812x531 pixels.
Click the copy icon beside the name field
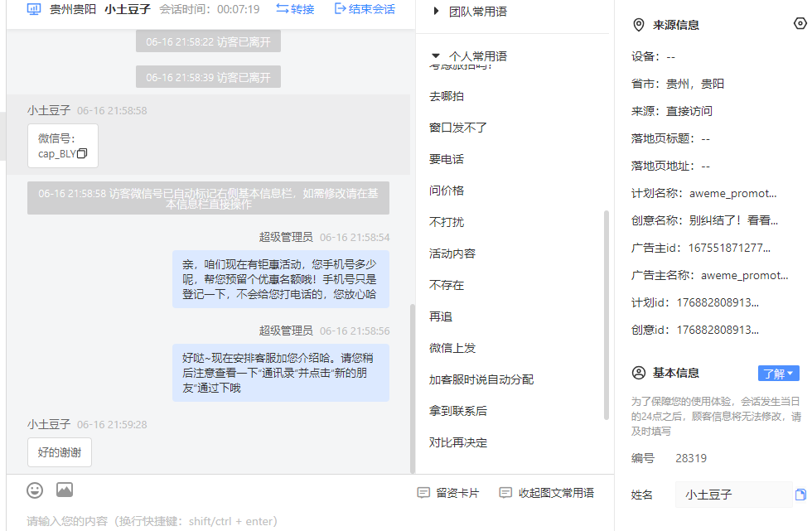(x=800, y=495)
